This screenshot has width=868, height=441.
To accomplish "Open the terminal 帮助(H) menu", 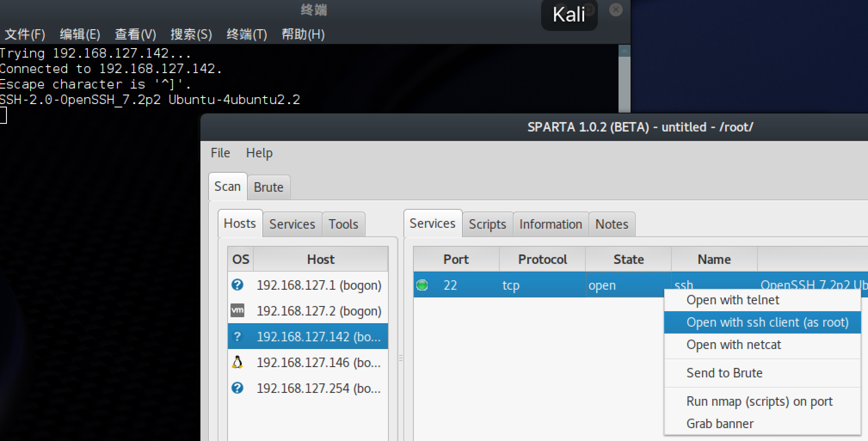I will (303, 34).
